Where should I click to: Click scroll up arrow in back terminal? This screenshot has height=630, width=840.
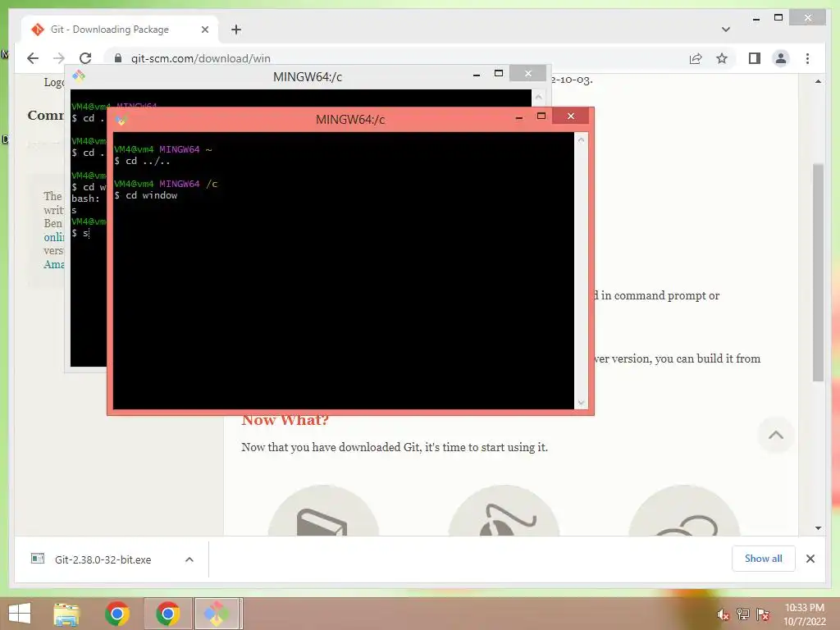point(538,97)
